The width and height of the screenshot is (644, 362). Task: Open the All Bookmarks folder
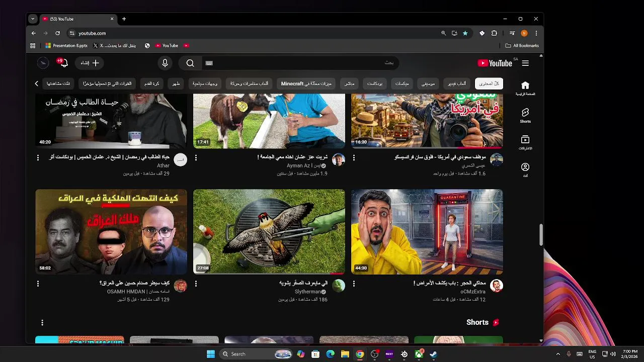[522, 45]
